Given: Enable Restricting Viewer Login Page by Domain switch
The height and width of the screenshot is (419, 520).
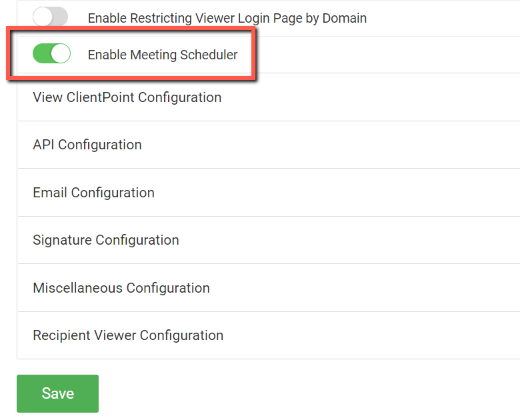Looking at the screenshot, I should pyautogui.click(x=50, y=16).
